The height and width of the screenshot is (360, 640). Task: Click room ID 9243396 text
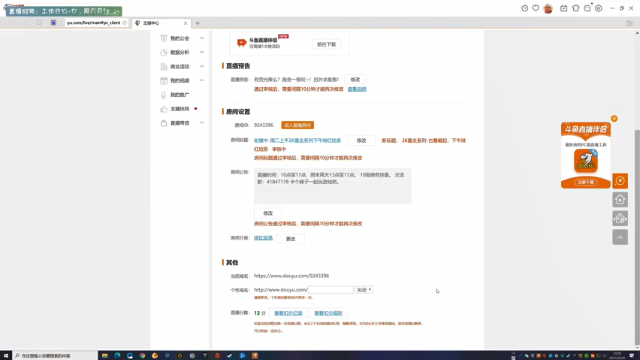(x=264, y=125)
